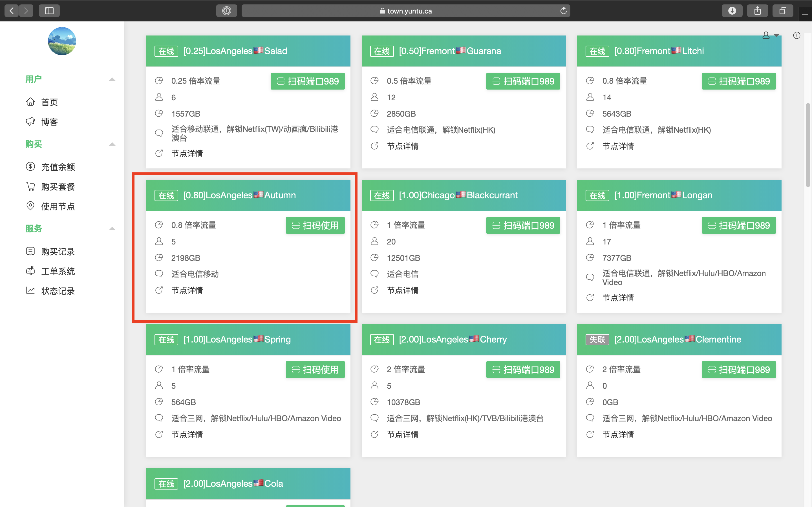This screenshot has height=507, width=812.
Task: Click the chart icon for 状态记录
Action: (x=30, y=290)
